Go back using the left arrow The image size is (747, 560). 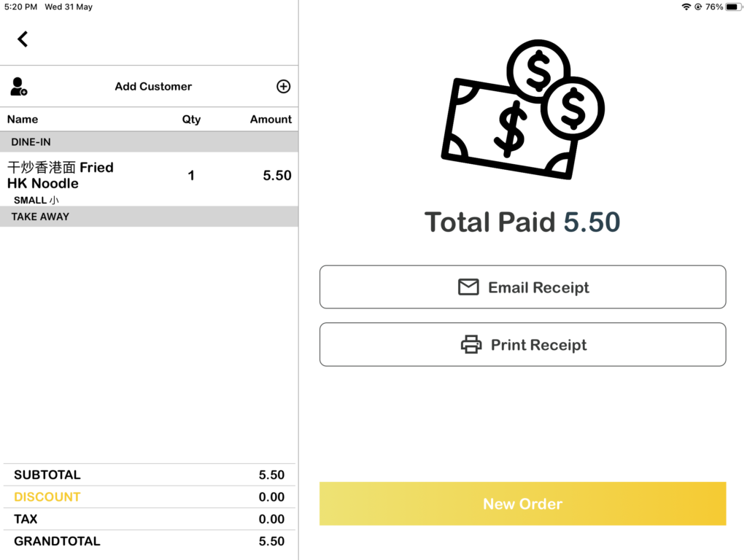click(23, 39)
